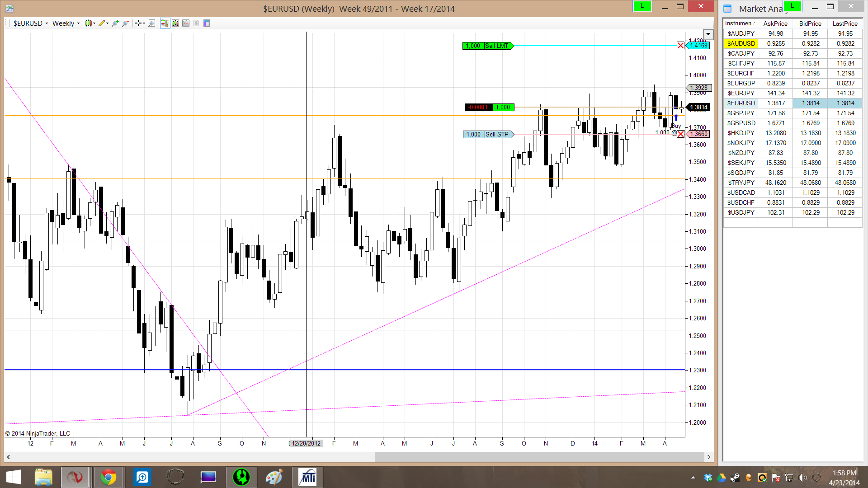This screenshot has width=868, height=488.
Task: Open the chart properties window icon
Action: tap(207, 23)
